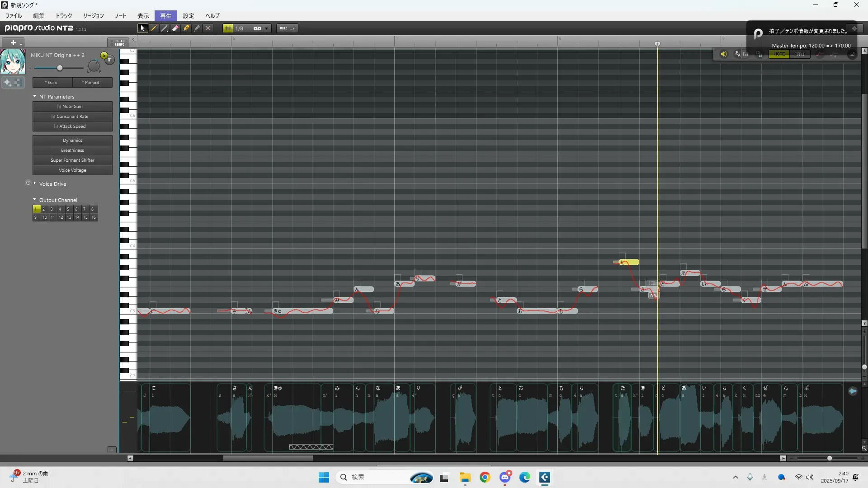Image resolution: width=868 pixels, height=488 pixels.
Task: Select the arrow pointer tool
Action: [142, 28]
